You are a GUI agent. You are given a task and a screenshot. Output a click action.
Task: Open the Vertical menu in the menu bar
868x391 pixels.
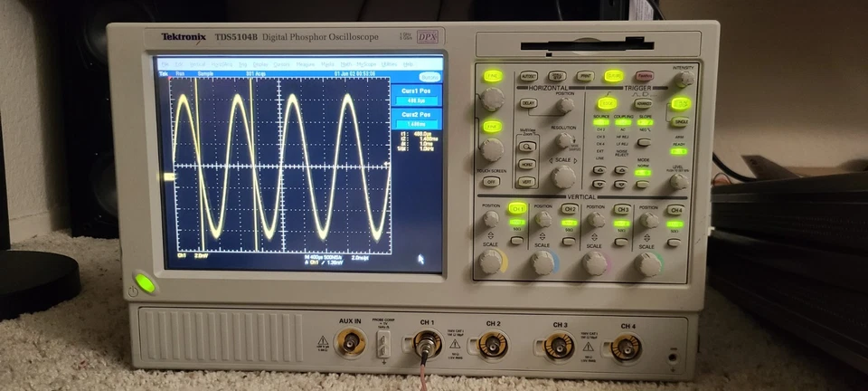coord(197,64)
